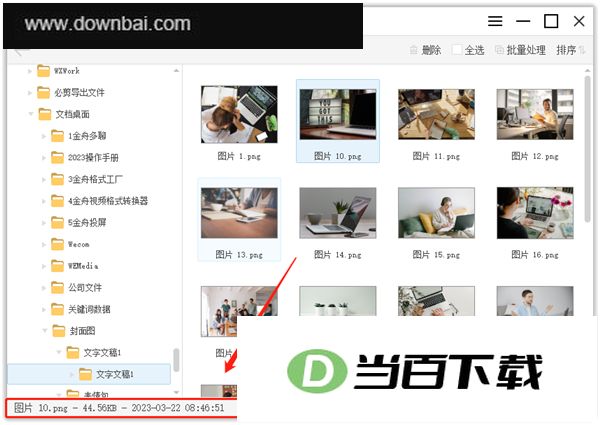Image resolution: width=600 pixels, height=425 pixels.
Task: Expand the WXMedia folder arrow
Action: 44,266
